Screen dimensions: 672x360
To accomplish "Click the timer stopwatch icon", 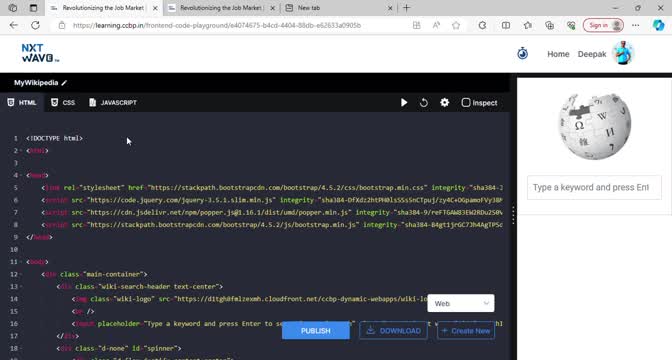I will pyautogui.click(x=522, y=54).
